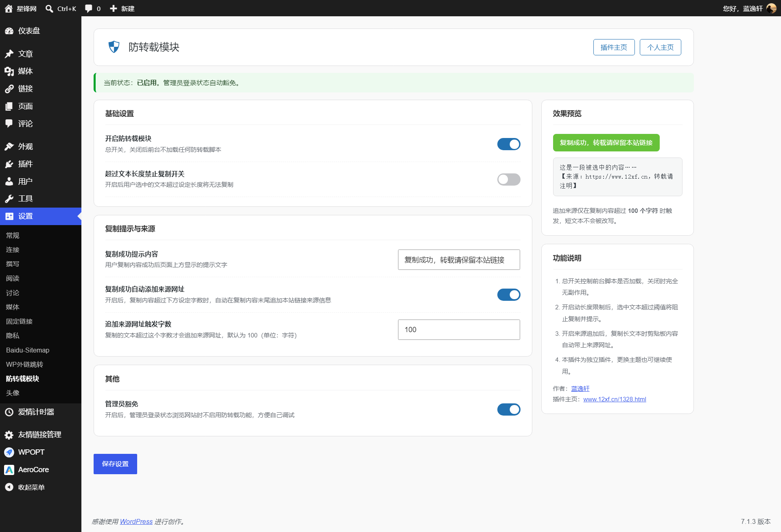Toggle 开启防转载模块 switch off
This screenshot has height=532, width=781.
click(509, 144)
